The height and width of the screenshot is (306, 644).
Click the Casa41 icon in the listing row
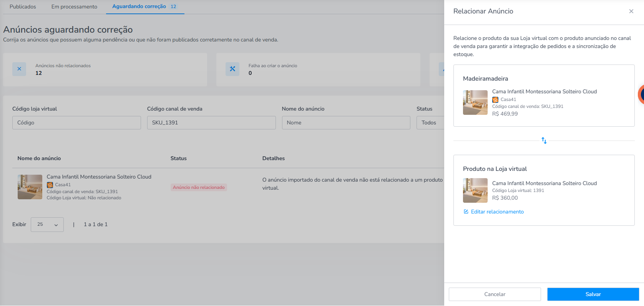point(50,185)
